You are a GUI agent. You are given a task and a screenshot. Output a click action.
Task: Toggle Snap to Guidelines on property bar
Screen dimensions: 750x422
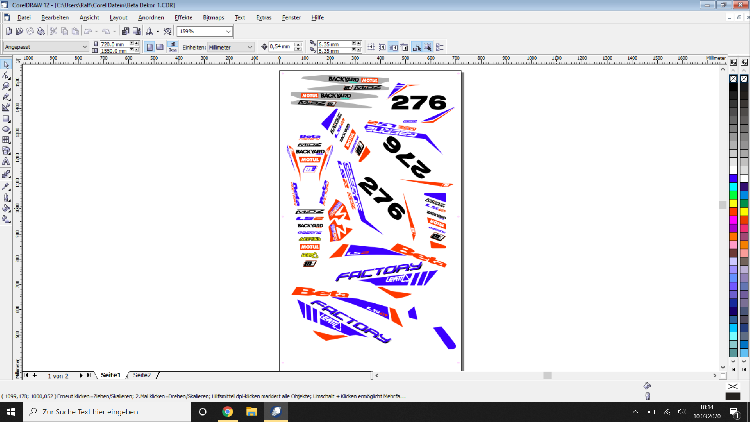[382, 47]
